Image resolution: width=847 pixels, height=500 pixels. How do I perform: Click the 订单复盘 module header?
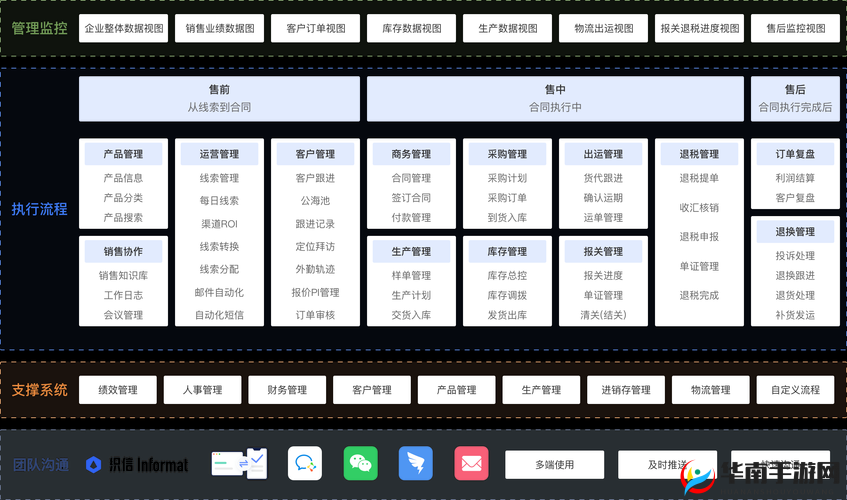pyautogui.click(x=795, y=154)
